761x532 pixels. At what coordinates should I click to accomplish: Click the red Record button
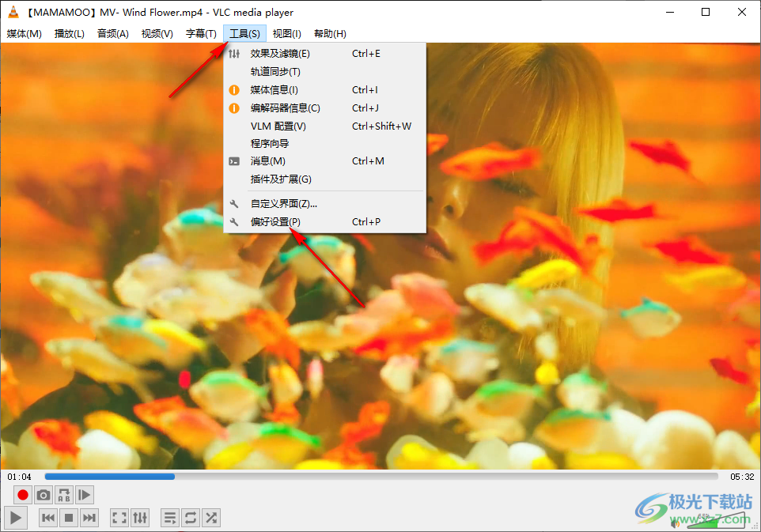click(22, 495)
